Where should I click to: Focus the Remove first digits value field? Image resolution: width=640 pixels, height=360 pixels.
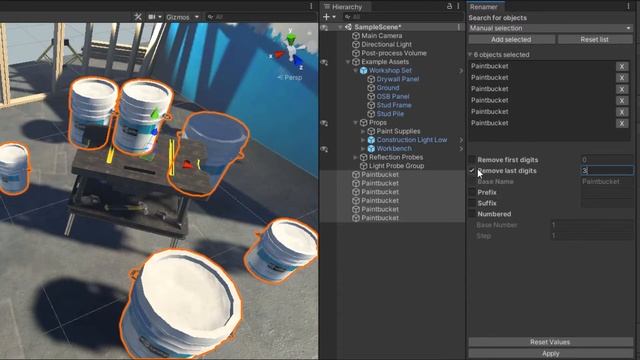tap(607, 160)
